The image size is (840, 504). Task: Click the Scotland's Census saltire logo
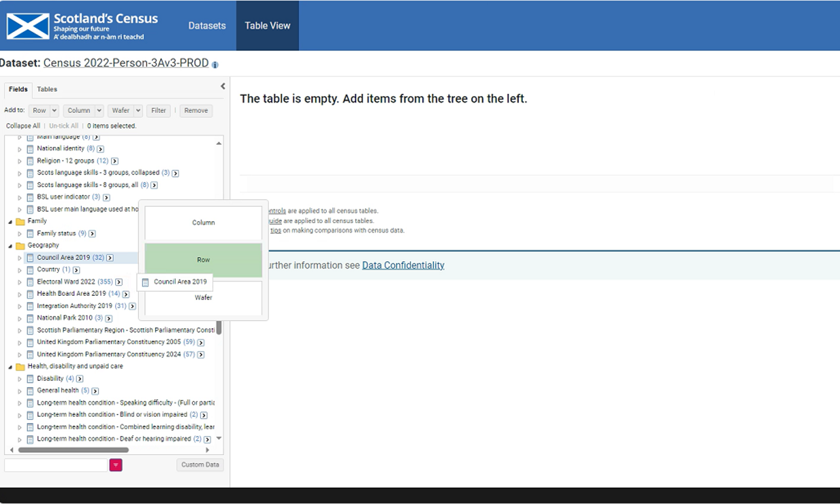tap(28, 26)
